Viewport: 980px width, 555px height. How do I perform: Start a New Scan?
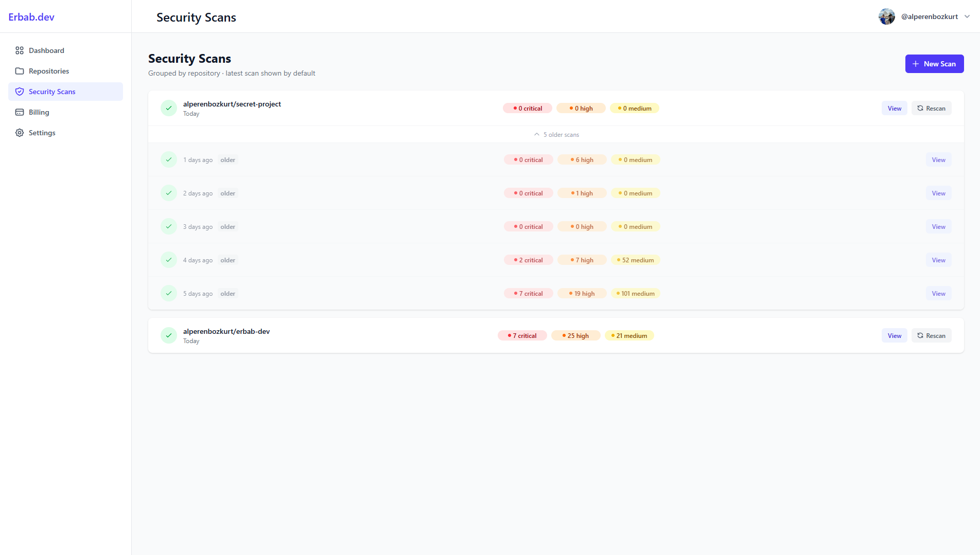coord(934,64)
